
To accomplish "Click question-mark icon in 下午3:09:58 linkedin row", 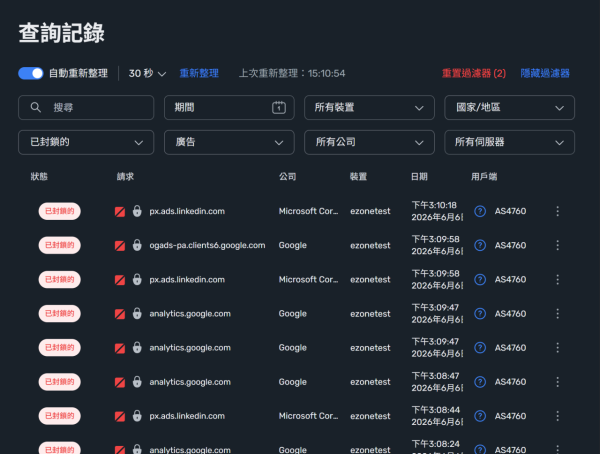I will tap(480, 279).
